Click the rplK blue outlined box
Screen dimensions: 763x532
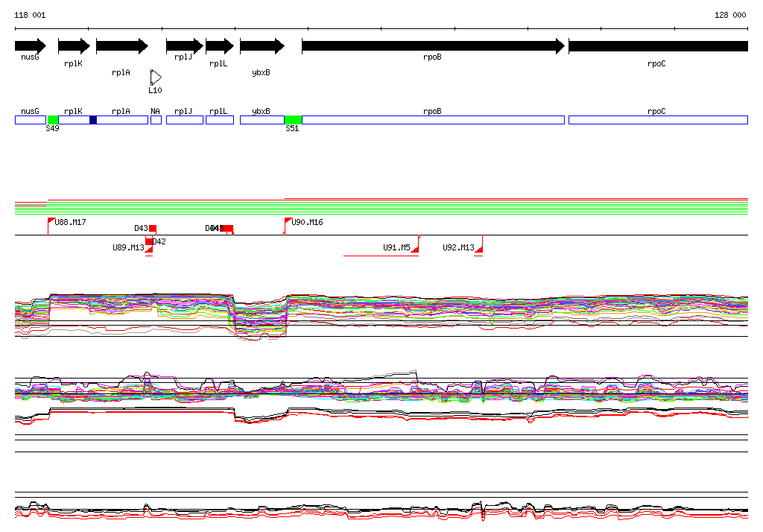(74, 120)
